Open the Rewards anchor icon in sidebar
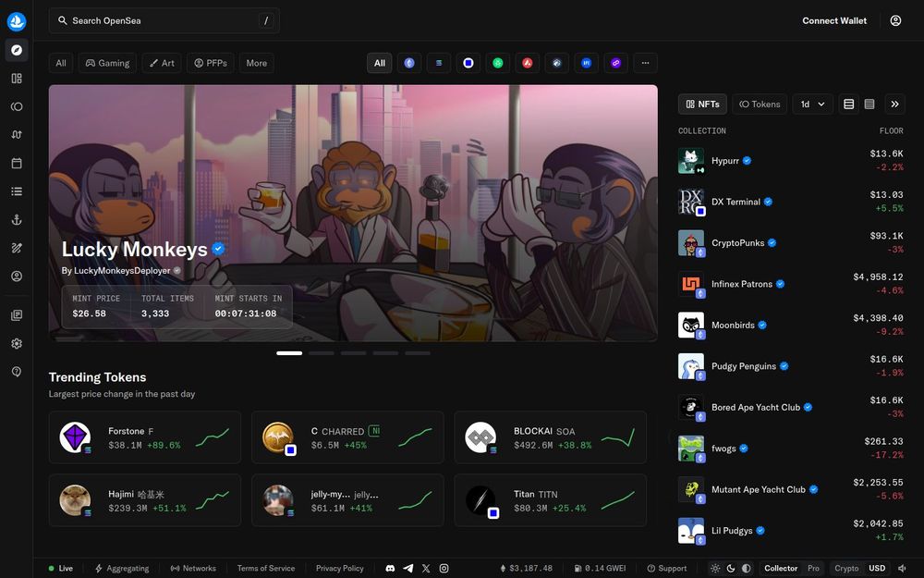924x578 pixels. pyautogui.click(x=17, y=219)
